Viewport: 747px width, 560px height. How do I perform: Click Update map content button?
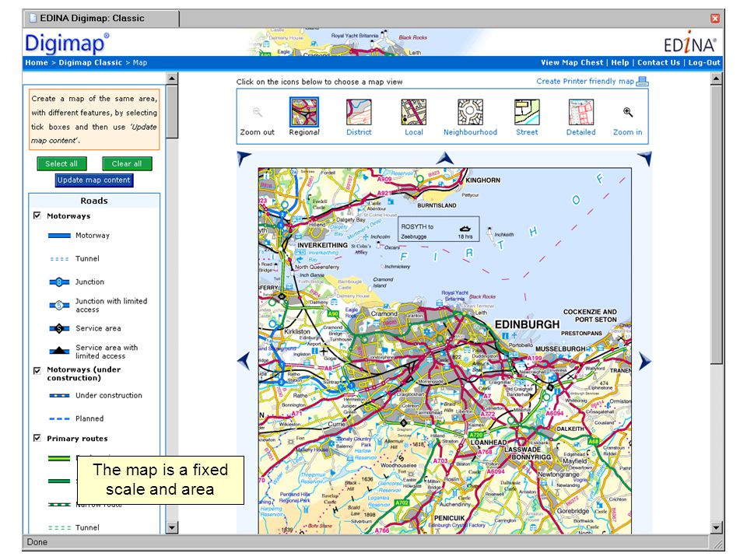coord(94,180)
